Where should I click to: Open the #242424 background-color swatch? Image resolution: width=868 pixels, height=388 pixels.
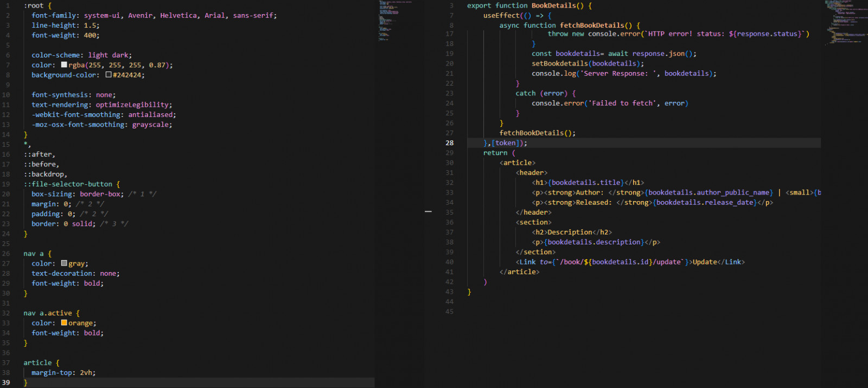click(108, 75)
